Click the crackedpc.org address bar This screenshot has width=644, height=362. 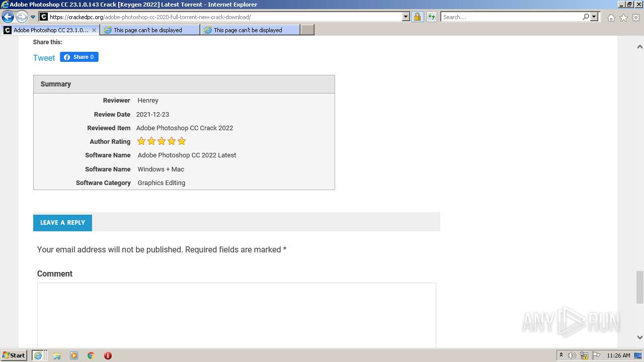pyautogui.click(x=224, y=17)
